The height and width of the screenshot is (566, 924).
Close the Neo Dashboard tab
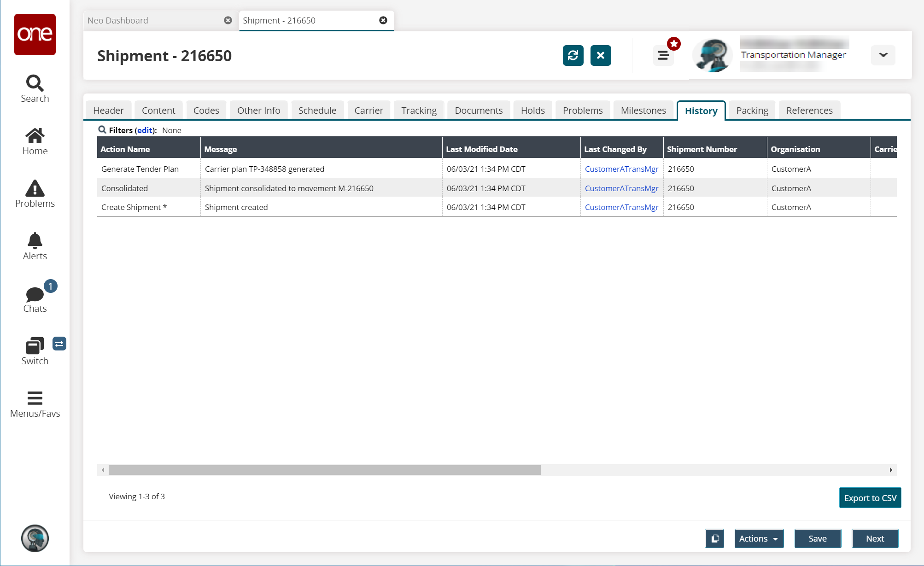pos(228,20)
